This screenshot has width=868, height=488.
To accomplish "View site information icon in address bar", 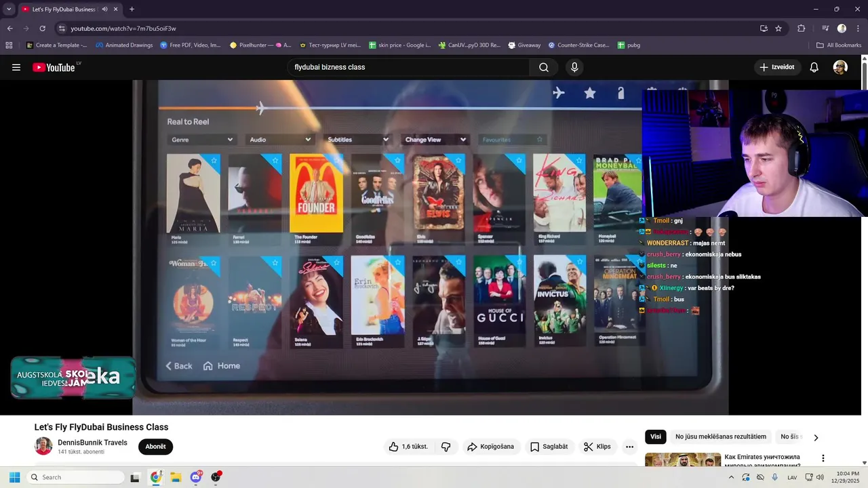I will point(62,28).
